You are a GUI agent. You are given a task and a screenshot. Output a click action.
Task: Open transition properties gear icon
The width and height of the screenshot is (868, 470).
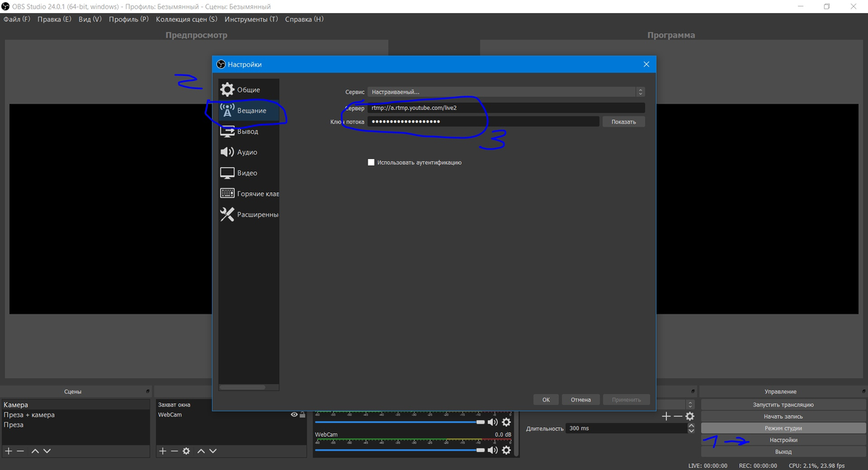[690, 416]
